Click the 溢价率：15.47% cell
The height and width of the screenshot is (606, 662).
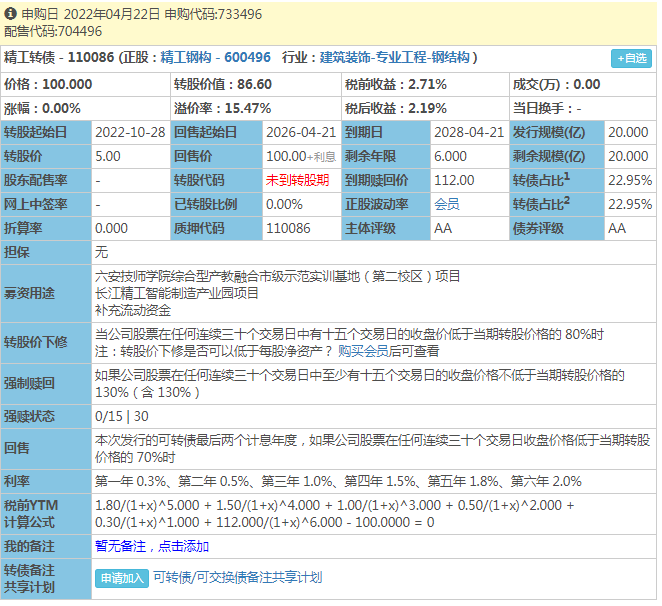tap(256, 109)
